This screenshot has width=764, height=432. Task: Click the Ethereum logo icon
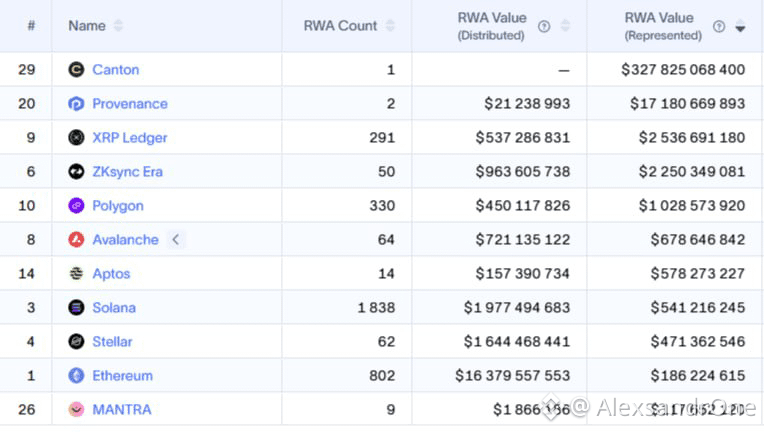[x=76, y=376]
